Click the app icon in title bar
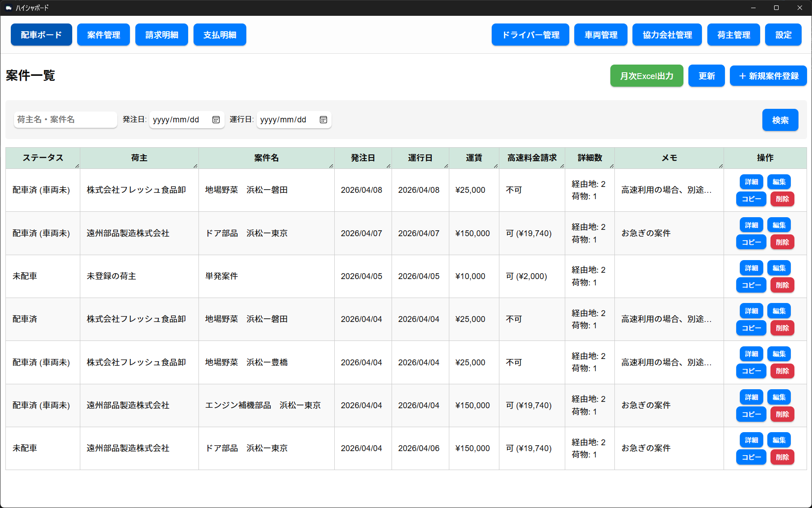Image resolution: width=812 pixels, height=508 pixels. tap(9, 8)
